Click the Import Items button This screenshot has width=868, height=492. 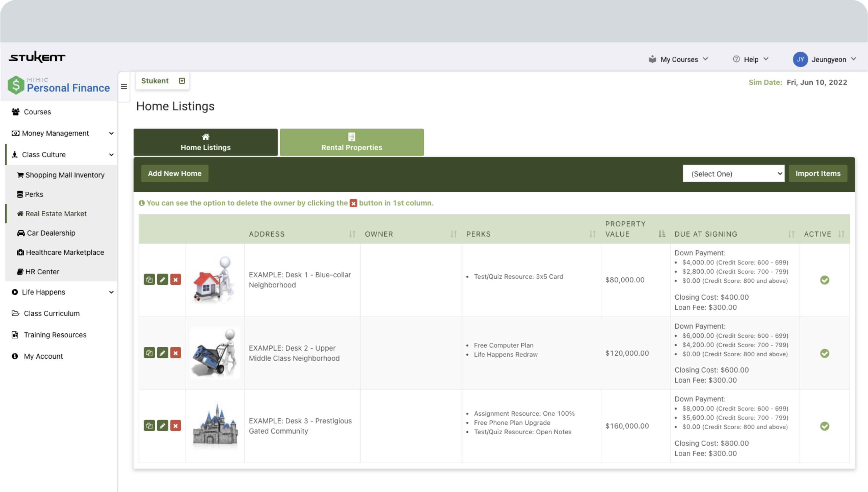817,173
